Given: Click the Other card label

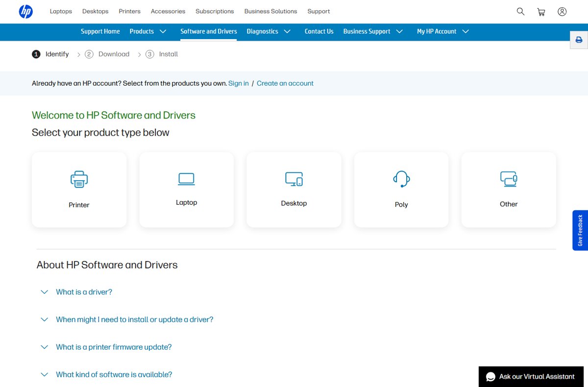Looking at the screenshot, I should pyautogui.click(x=509, y=204).
